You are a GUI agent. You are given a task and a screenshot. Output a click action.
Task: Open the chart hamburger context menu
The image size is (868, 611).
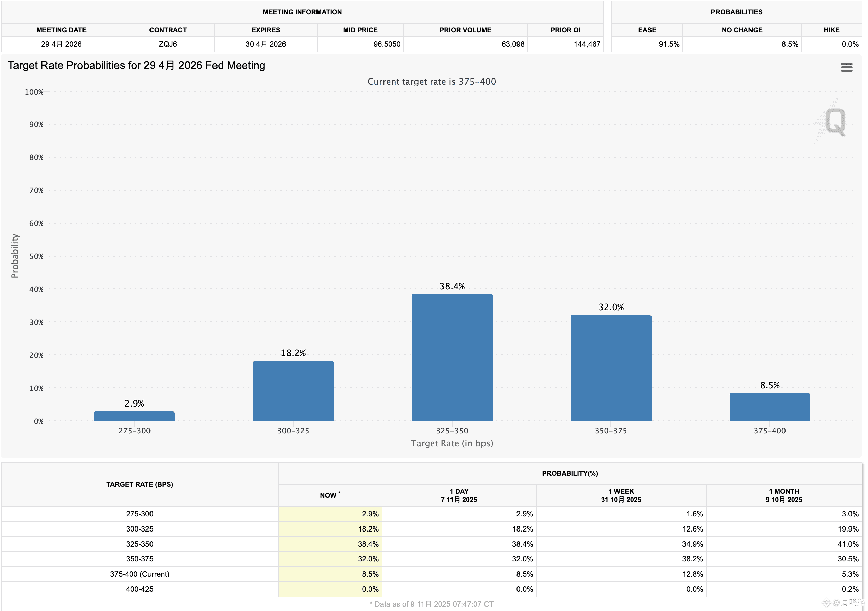pos(846,67)
